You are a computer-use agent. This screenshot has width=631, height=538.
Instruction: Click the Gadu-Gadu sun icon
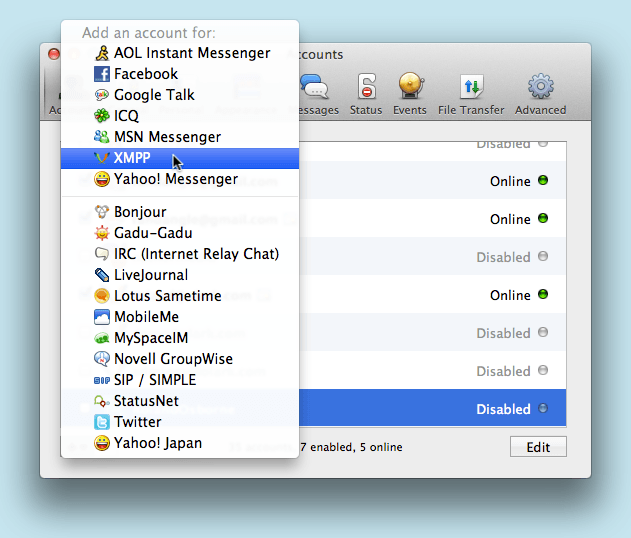pos(101,233)
